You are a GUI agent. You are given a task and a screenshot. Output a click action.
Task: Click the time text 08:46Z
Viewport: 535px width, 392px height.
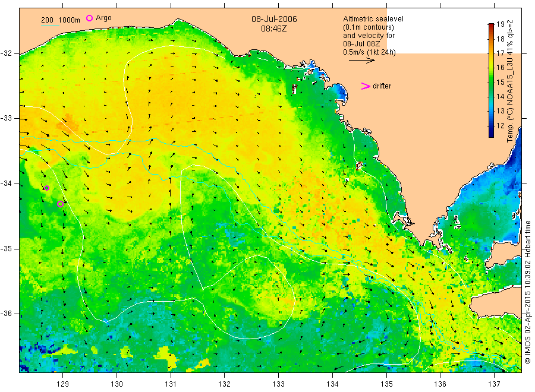click(x=274, y=29)
